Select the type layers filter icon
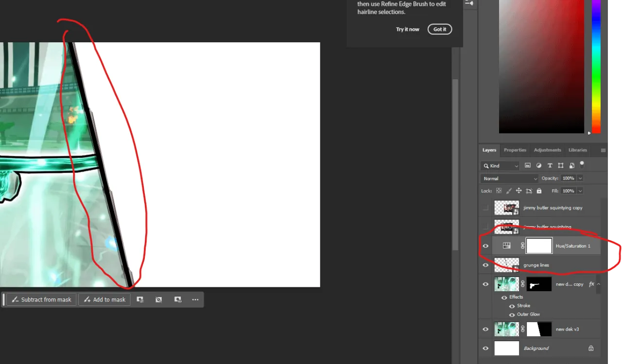622x364 pixels. tap(550, 165)
